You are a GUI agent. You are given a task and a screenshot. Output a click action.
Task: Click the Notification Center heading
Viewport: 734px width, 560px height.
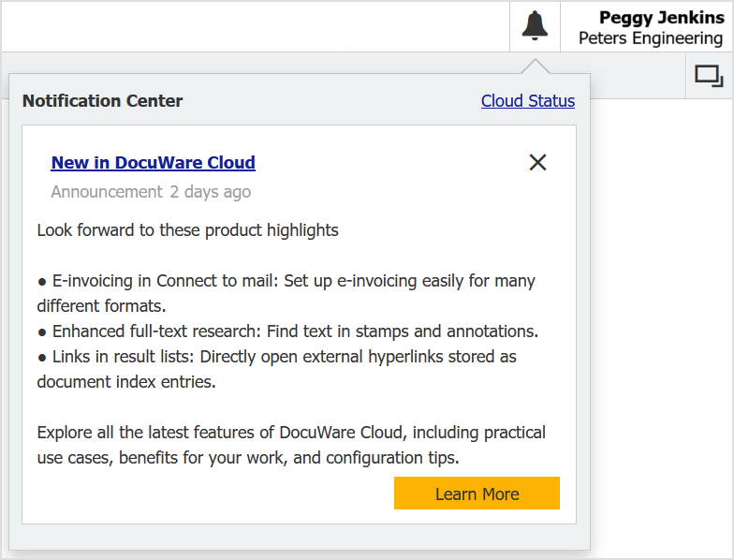tap(103, 101)
